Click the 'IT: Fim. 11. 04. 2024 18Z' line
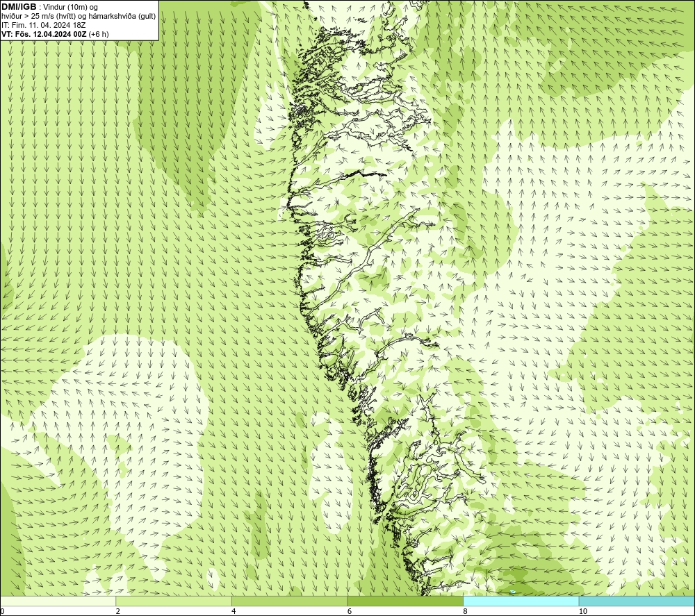 (x=43, y=25)
